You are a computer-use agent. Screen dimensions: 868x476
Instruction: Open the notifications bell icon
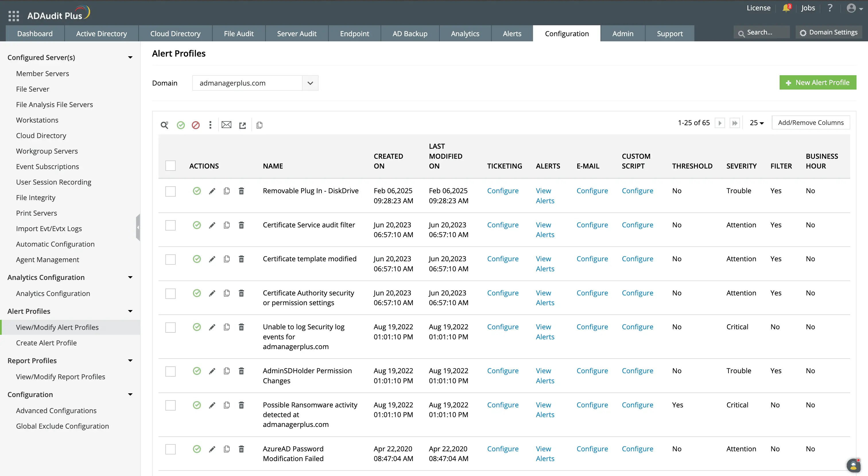click(x=786, y=8)
